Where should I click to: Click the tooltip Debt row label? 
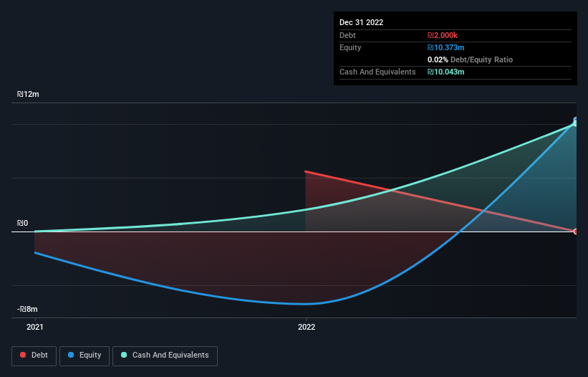347,35
